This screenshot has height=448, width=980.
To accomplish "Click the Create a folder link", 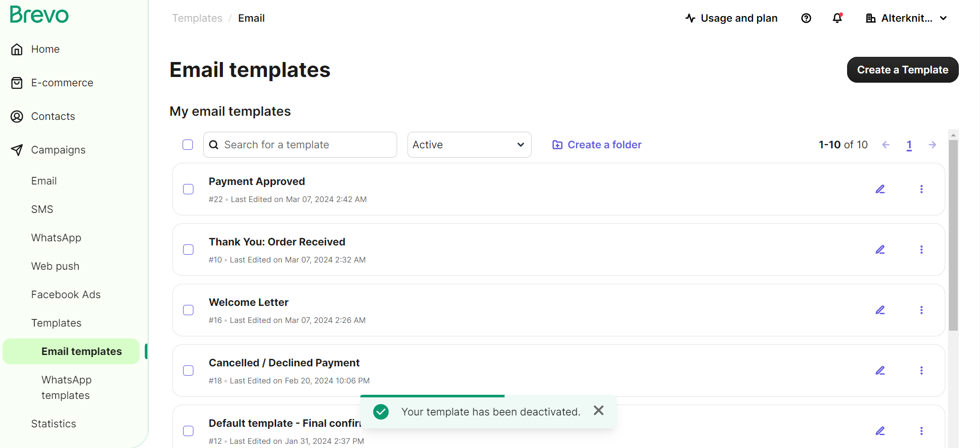I will point(597,145).
